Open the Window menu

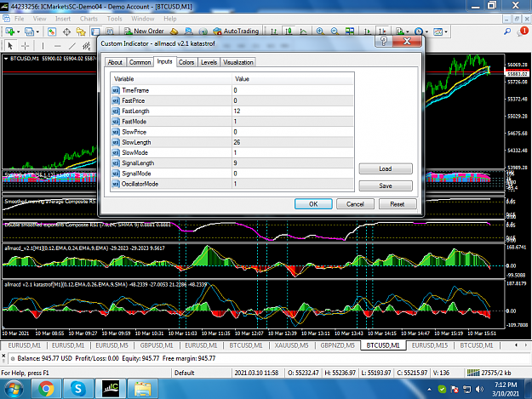pyautogui.click(x=142, y=19)
